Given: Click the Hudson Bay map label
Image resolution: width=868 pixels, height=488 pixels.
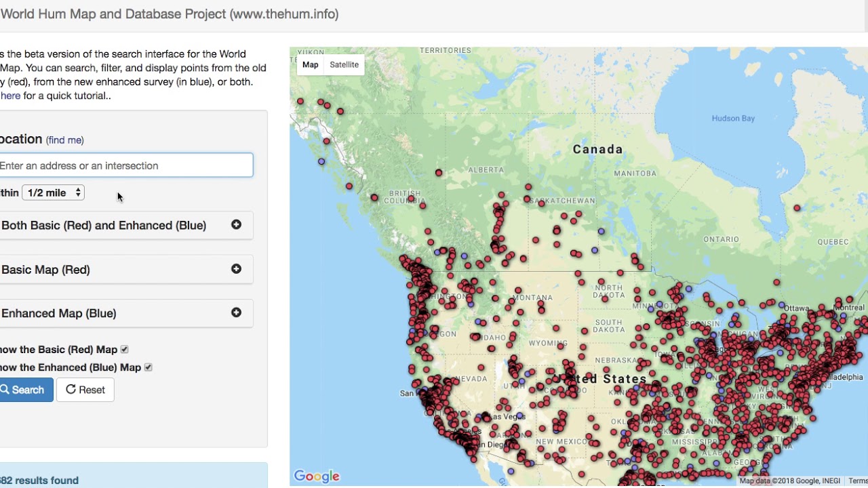Looking at the screenshot, I should [733, 119].
